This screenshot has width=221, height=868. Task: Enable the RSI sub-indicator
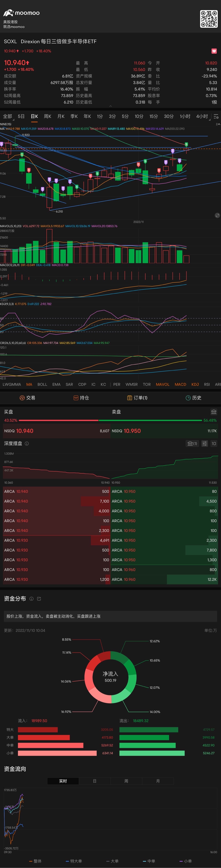click(x=207, y=384)
